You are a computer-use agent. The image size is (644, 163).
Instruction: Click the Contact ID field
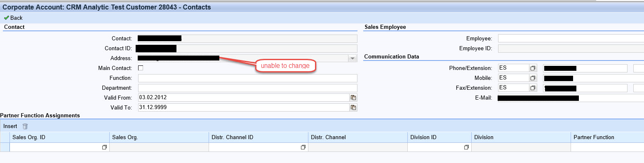point(247,49)
